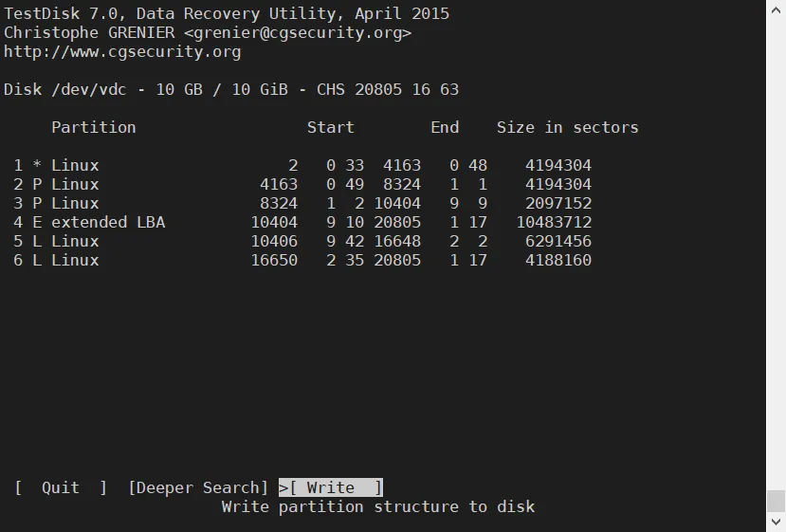Click the scrollbar up arrow

tap(776, 10)
